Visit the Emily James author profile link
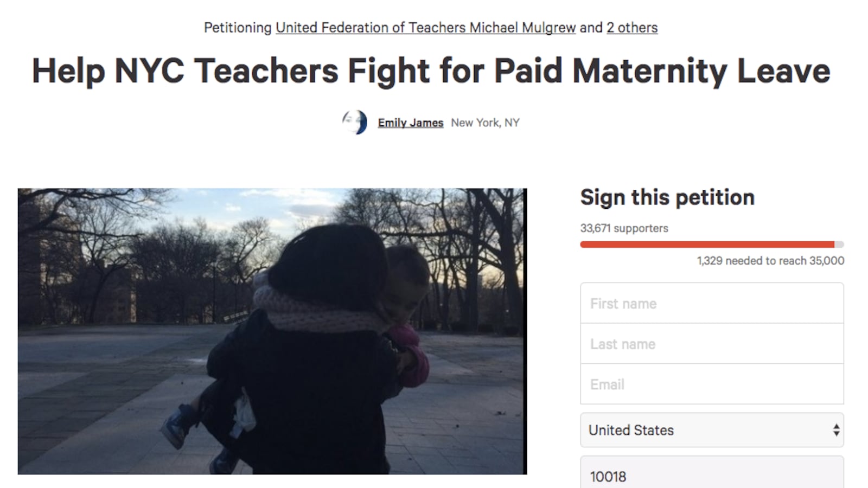 click(x=411, y=123)
